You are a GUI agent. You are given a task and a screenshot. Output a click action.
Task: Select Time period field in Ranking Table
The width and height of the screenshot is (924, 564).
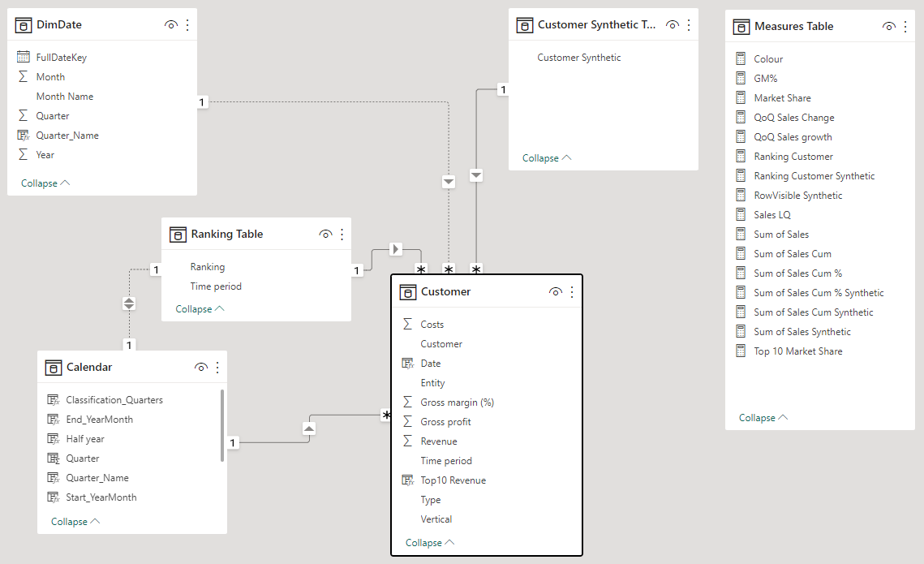[216, 286]
